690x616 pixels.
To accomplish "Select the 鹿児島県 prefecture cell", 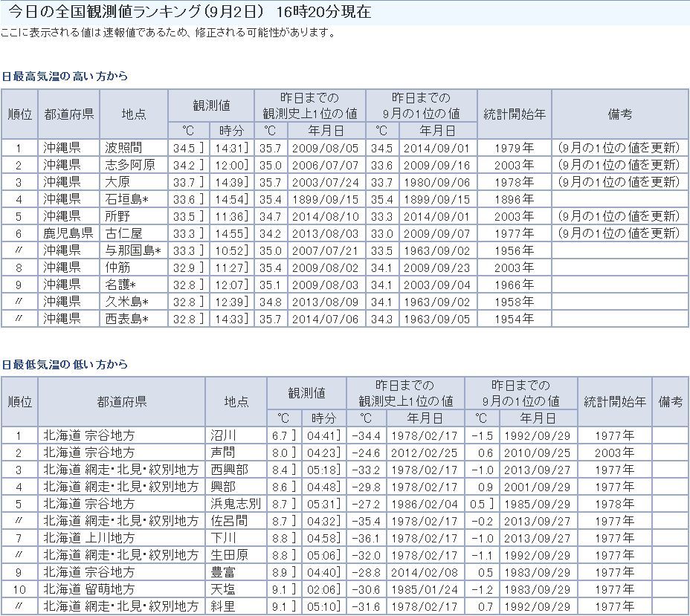I will click(x=68, y=233).
